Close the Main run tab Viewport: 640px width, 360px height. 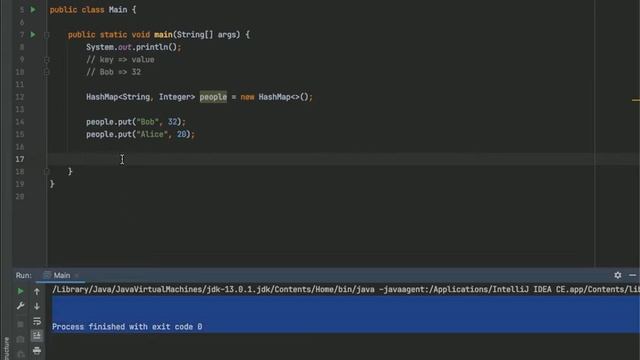[x=77, y=276]
